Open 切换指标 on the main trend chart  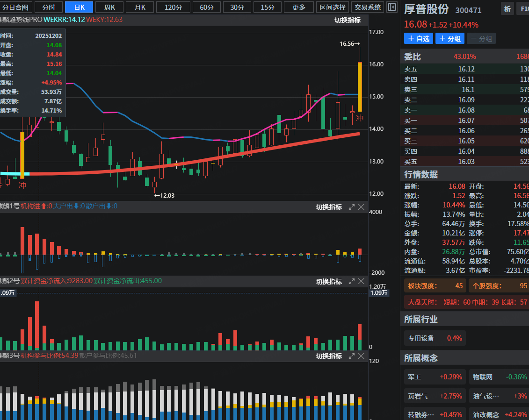coord(348,20)
